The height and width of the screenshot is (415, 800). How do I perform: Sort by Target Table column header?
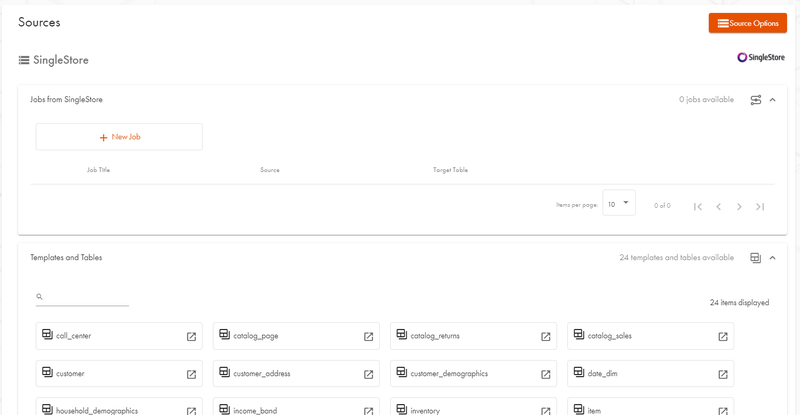(451, 170)
